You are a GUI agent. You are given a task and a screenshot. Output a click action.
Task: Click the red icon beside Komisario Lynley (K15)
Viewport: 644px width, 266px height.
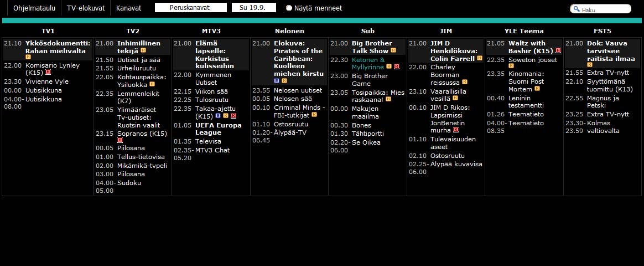tap(48, 73)
